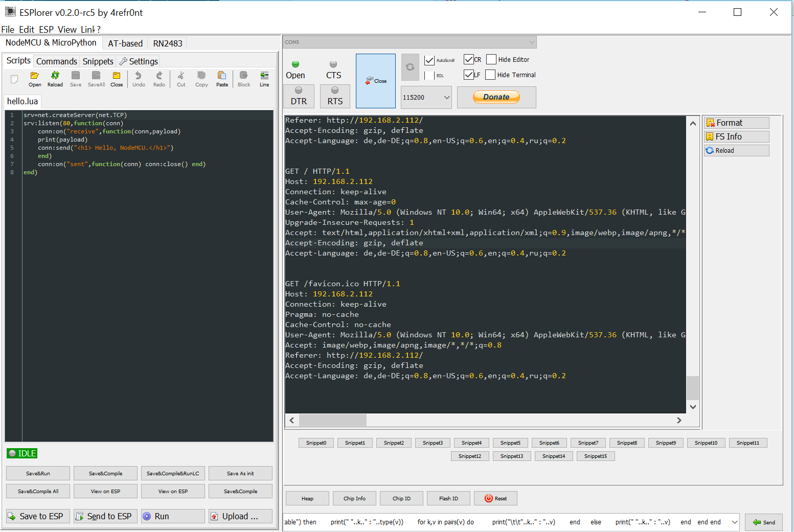Switch to the Snippets tab
This screenshot has height=532, width=794.
click(98, 61)
